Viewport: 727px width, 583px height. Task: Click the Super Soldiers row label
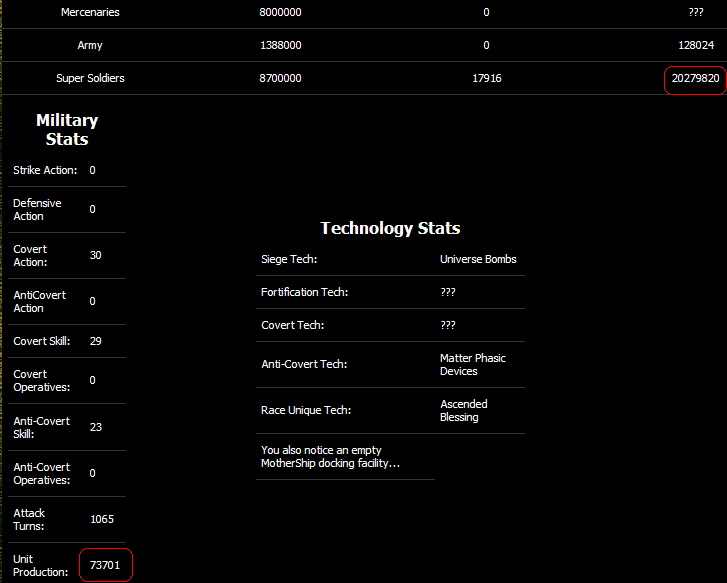click(x=90, y=78)
